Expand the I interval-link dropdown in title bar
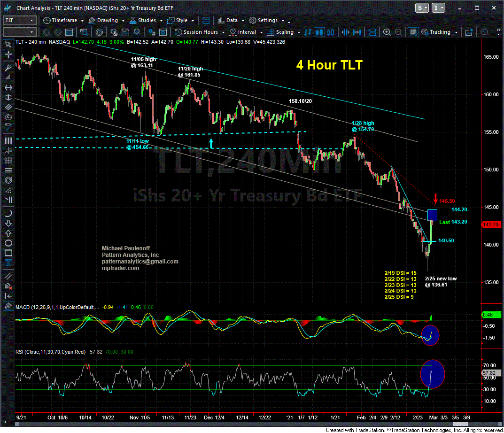This screenshot has width=504, height=433. pos(438,8)
